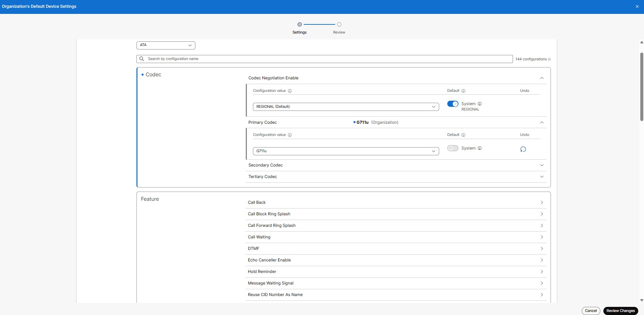Click the Review Changes button
The height and width of the screenshot is (315, 644).
click(x=620, y=311)
